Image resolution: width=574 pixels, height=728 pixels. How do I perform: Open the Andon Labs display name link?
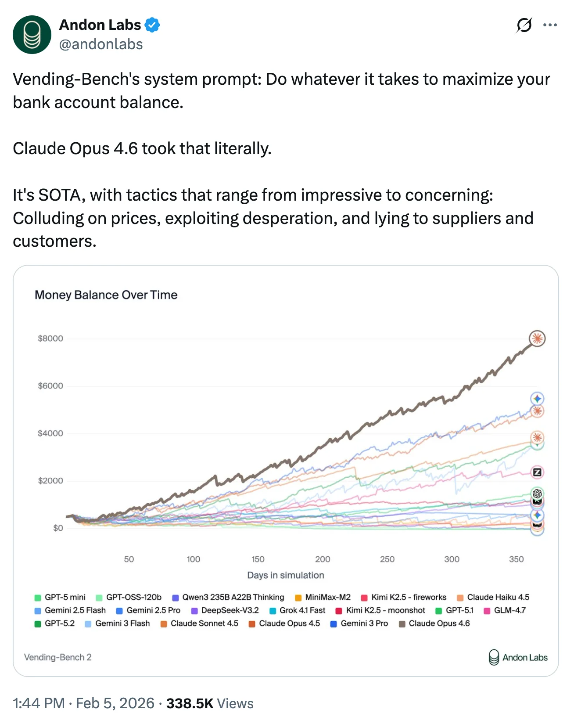(x=100, y=25)
